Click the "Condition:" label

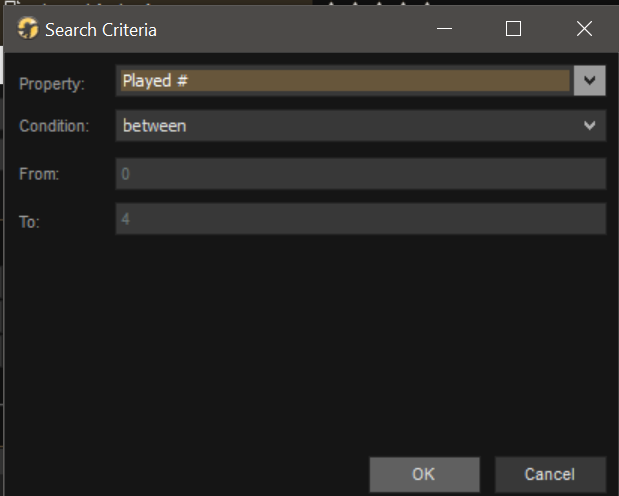pyautogui.click(x=54, y=127)
